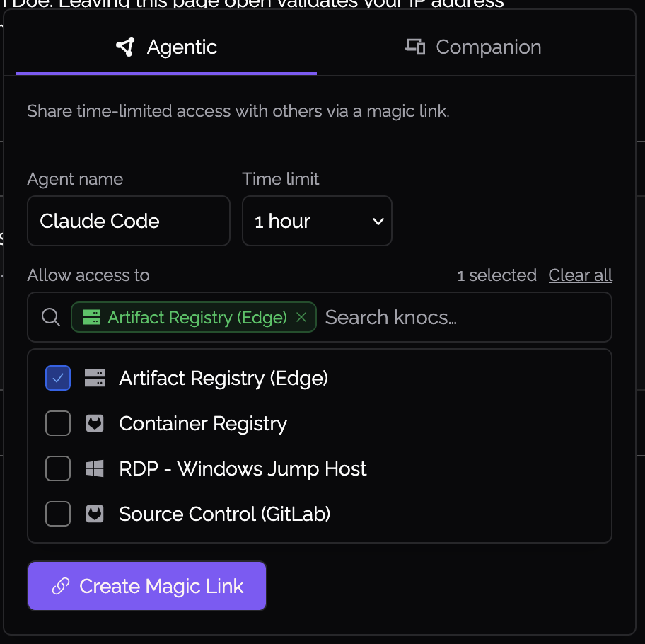Switch to the Companion tab

pyautogui.click(x=473, y=47)
